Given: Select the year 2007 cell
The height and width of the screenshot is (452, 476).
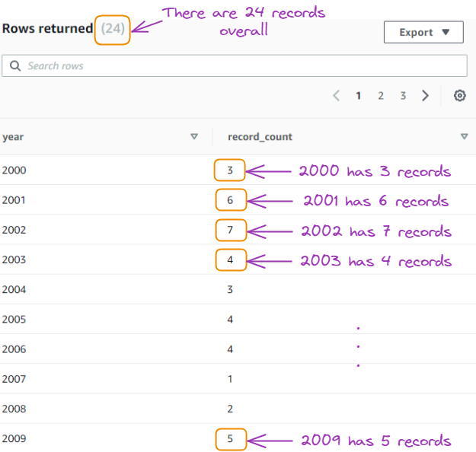Looking at the screenshot, I should 14,379.
